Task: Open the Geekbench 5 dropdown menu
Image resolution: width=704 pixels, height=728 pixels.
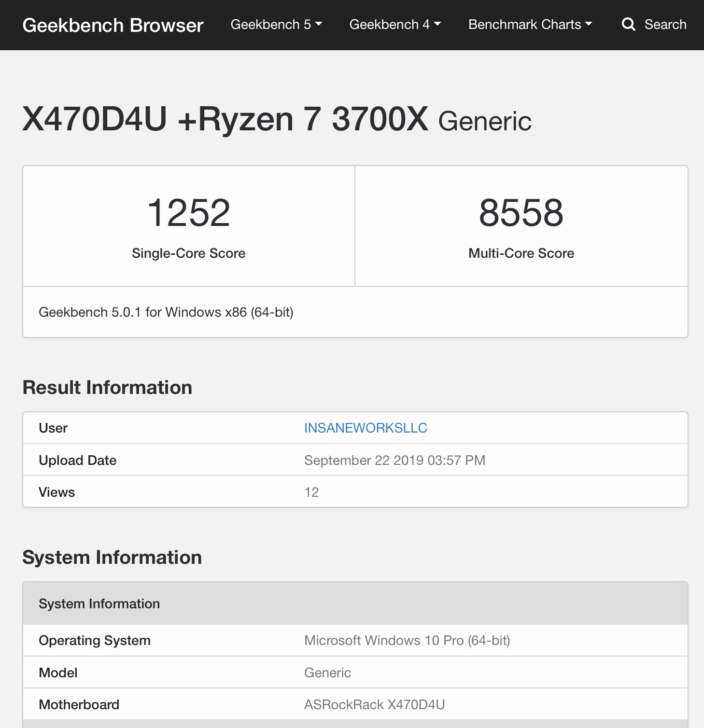Action: pos(276,24)
